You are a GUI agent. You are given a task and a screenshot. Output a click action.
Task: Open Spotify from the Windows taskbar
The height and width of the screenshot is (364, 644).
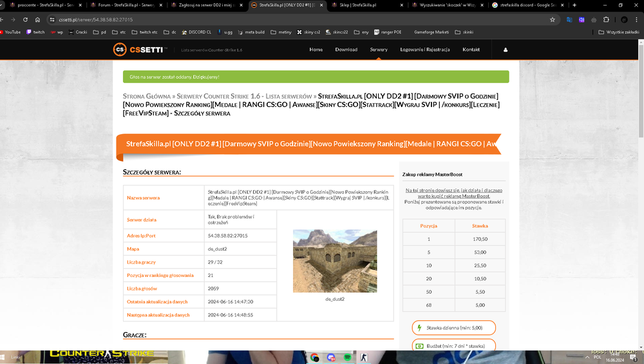point(348,358)
